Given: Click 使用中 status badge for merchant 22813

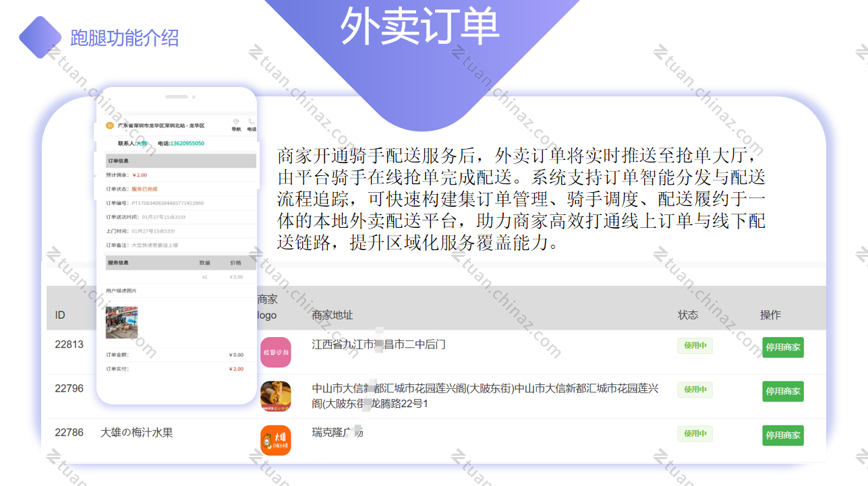Looking at the screenshot, I should click(x=695, y=346).
